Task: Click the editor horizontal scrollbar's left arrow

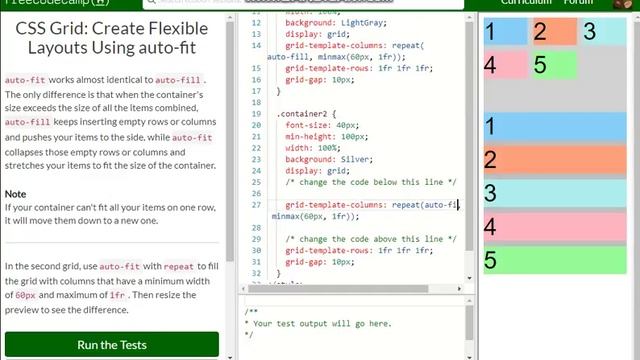Action: point(244,289)
